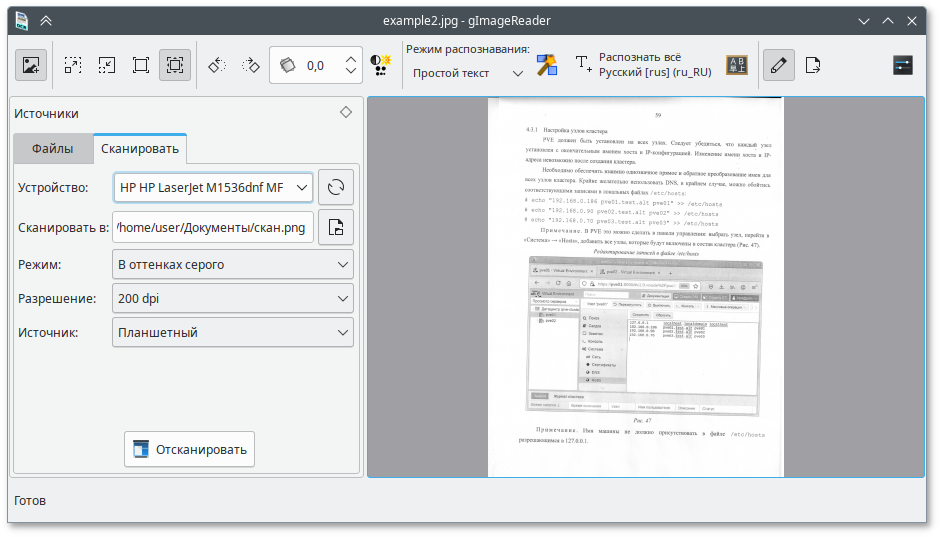Toggle the best fit zoom button
This screenshot has height=537, width=940.
pos(175,65)
